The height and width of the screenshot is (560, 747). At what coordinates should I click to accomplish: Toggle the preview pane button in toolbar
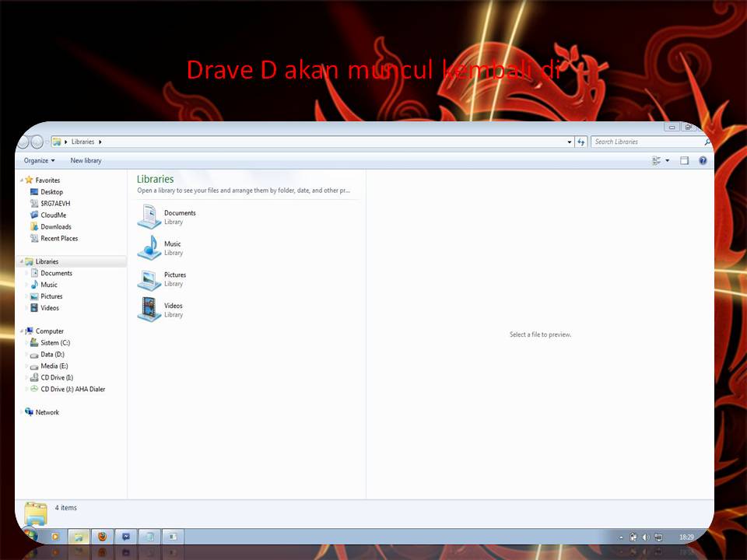684,160
